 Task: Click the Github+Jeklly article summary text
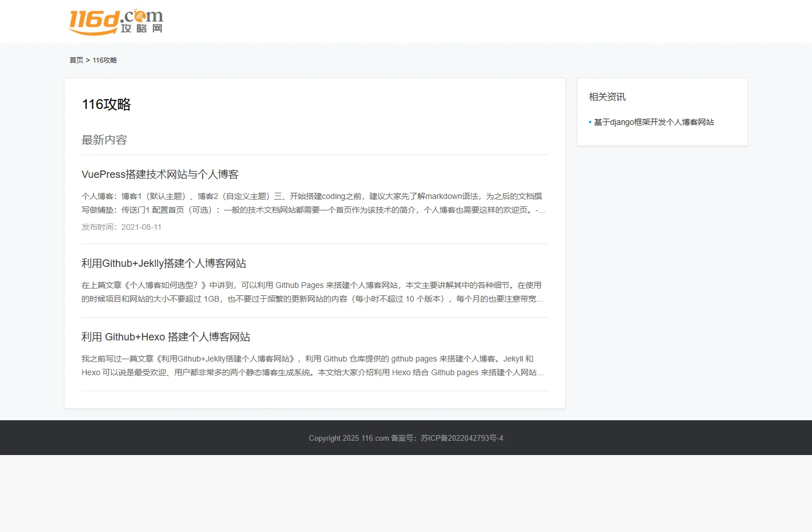point(313,292)
